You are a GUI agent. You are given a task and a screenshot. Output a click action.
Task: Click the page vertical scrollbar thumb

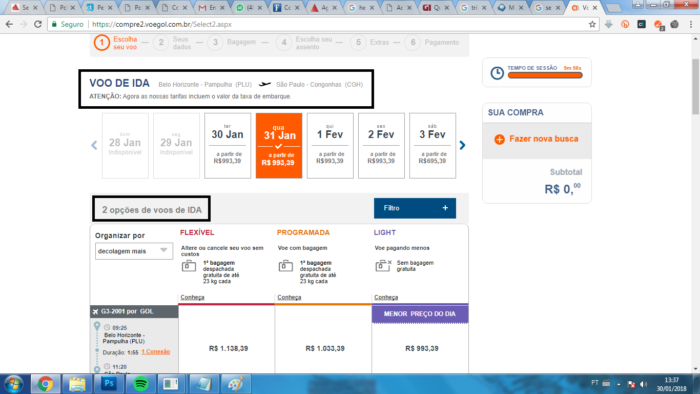point(696,86)
